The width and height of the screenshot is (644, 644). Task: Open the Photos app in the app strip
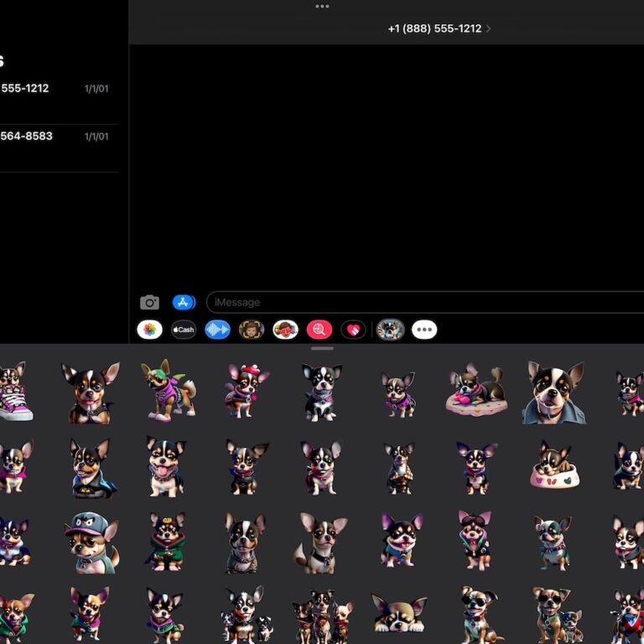tap(149, 330)
